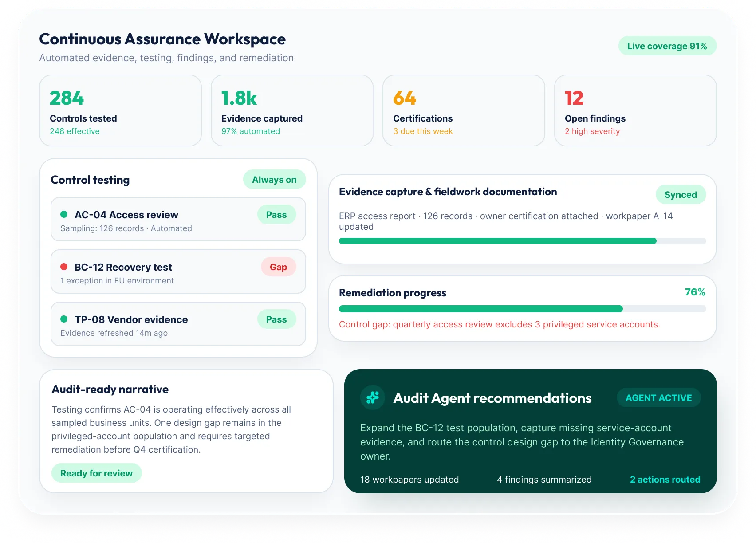756x543 pixels.
Task: Click 1 exception in EU environment text
Action: pyautogui.click(x=117, y=281)
